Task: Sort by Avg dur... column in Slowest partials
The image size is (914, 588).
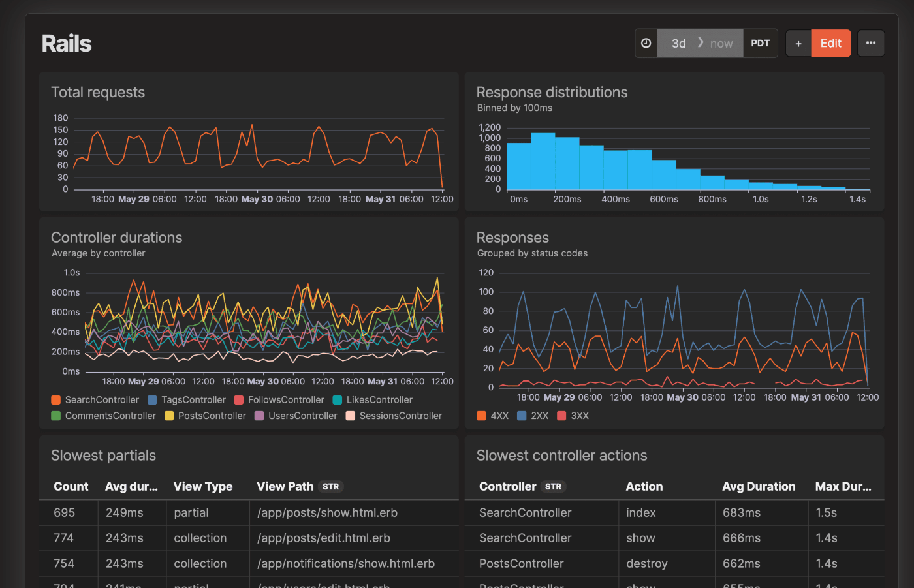Action: 131,487
